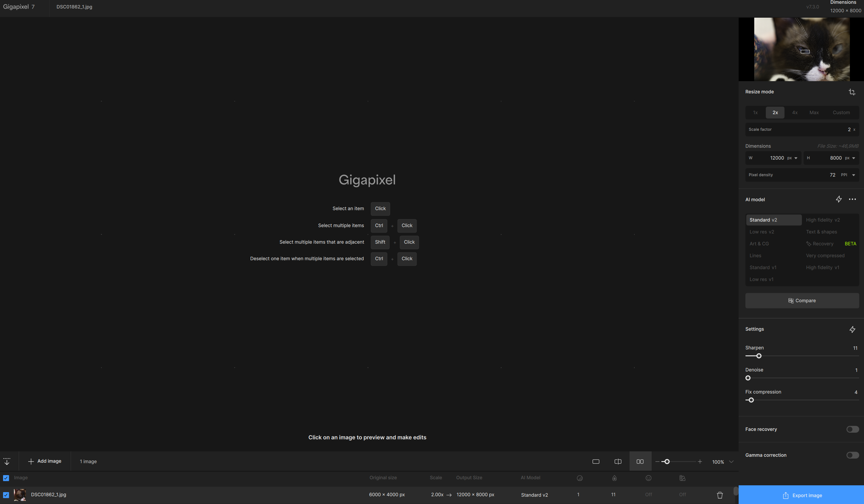Collapse the image list panel icon
This screenshot has height=504, width=864.
coord(7,462)
